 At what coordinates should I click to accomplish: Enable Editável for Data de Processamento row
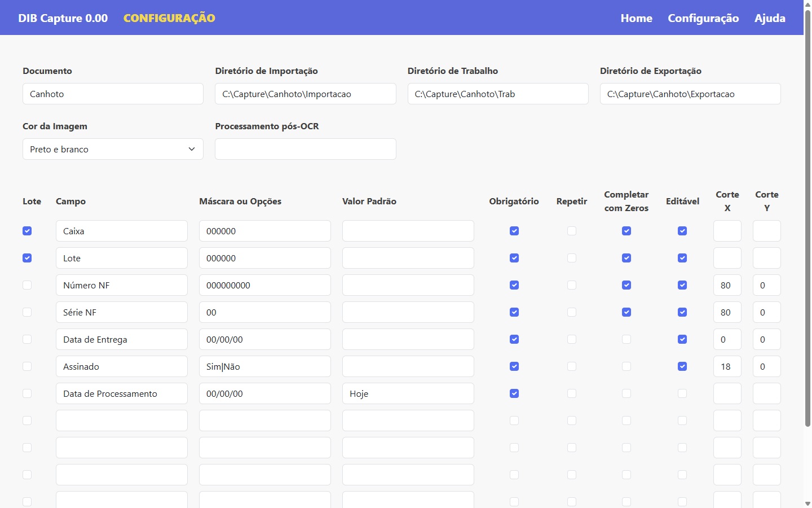[x=682, y=393]
